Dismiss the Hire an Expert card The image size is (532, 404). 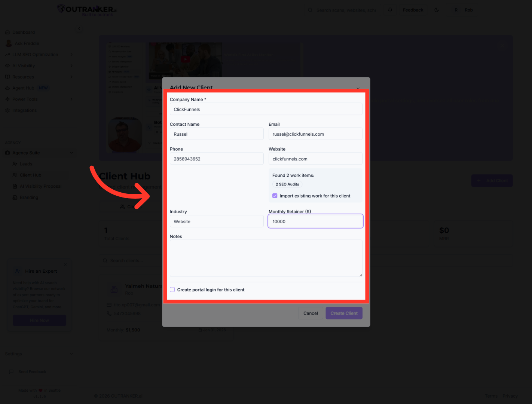(x=65, y=264)
